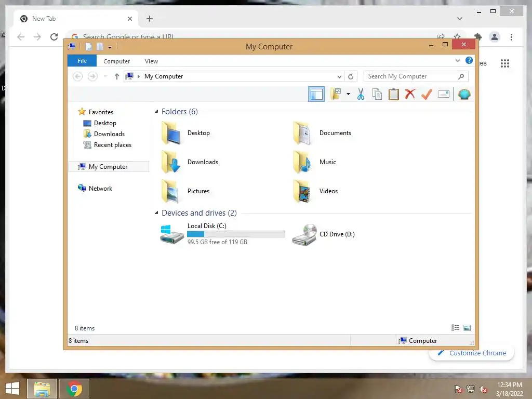This screenshot has height=399, width=532.
Task: Open the File ribbon tab
Action: (x=82, y=61)
